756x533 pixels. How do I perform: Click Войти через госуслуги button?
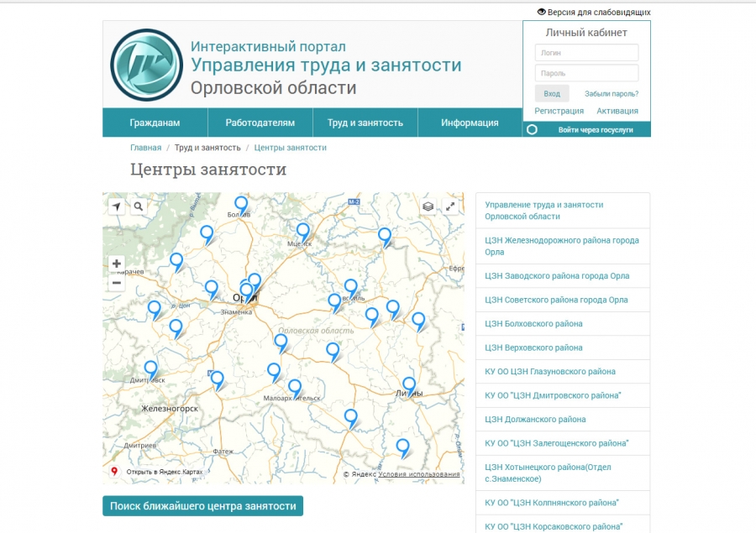click(x=587, y=129)
